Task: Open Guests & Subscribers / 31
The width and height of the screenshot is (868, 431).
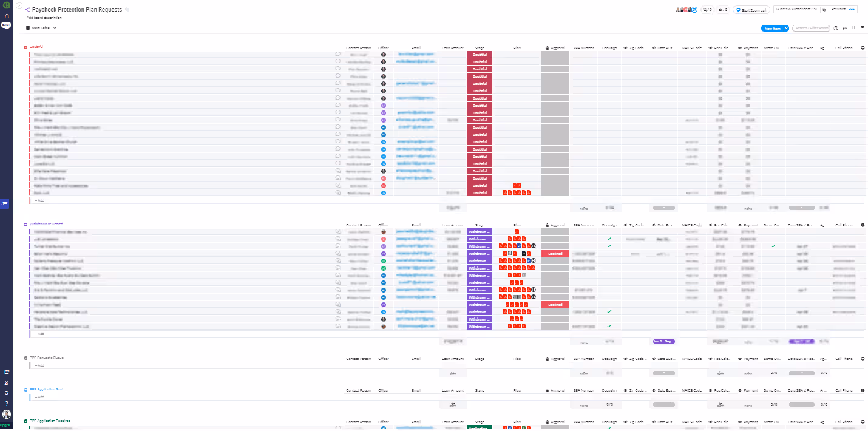Action: point(797,10)
